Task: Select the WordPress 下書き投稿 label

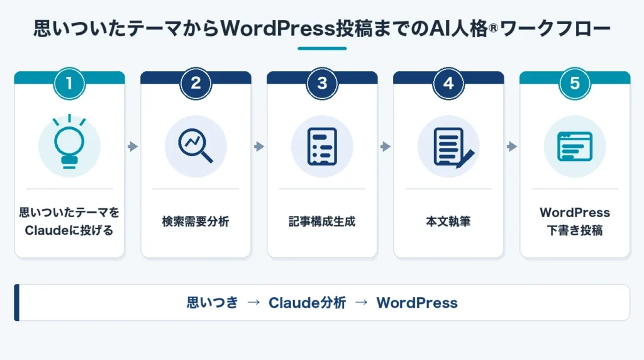Action: pos(575,222)
